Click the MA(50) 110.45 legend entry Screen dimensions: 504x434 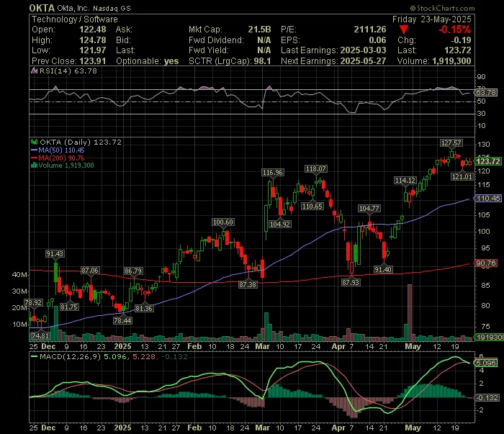pos(61,150)
